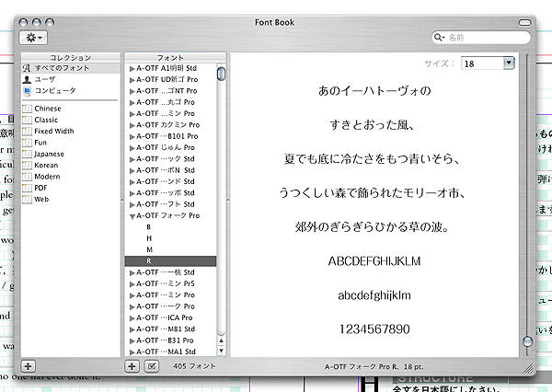The width and height of the screenshot is (552, 392).
Task: Expand A-OTF じゅん Pro family
Action: coord(132,148)
